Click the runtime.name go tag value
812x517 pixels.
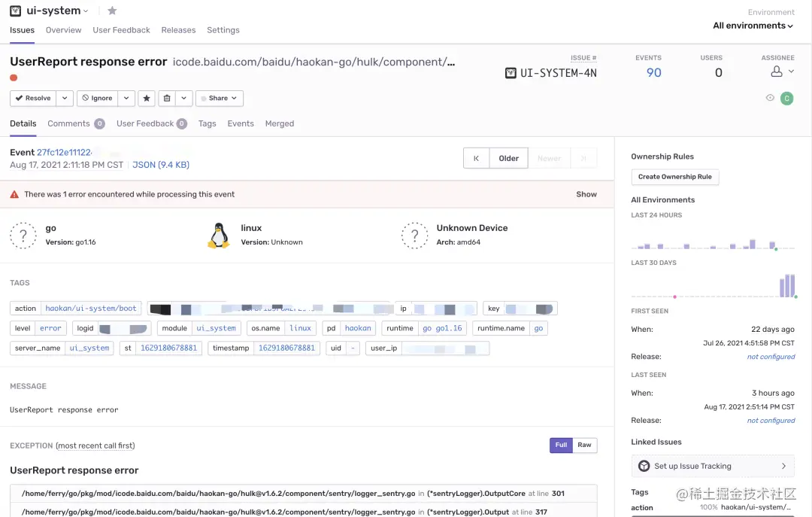tap(538, 328)
